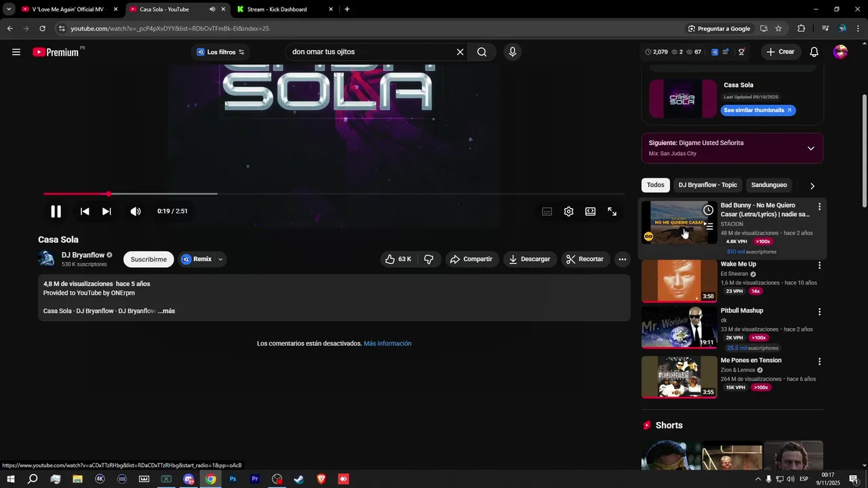Skip to the previous video
Image resolution: width=868 pixels, height=488 pixels.
click(x=85, y=211)
